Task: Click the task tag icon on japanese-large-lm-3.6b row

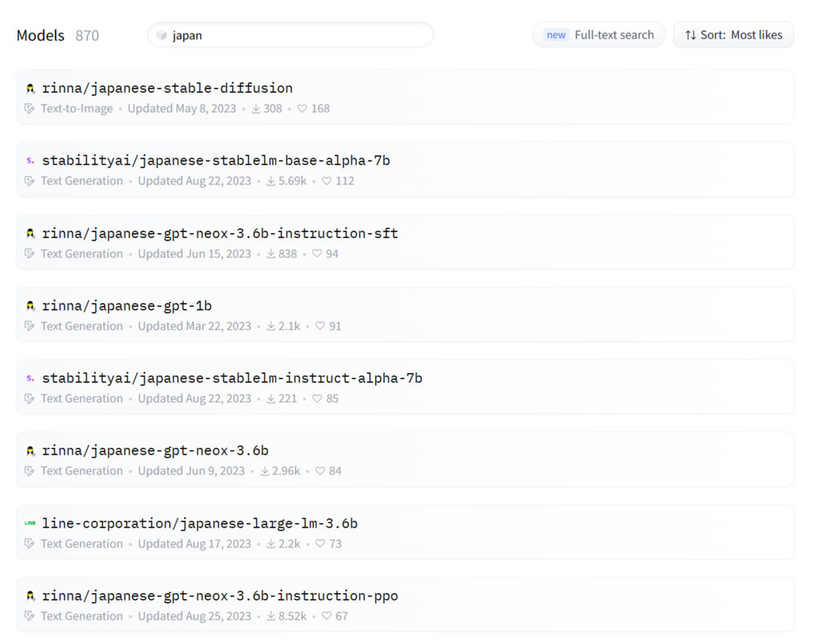Action: pyautogui.click(x=30, y=544)
